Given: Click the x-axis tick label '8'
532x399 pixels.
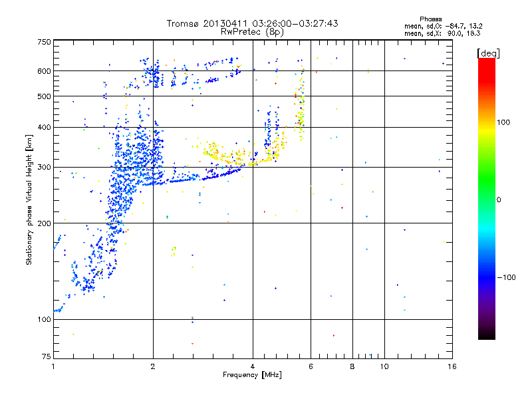Looking at the screenshot, I should 352,366.
